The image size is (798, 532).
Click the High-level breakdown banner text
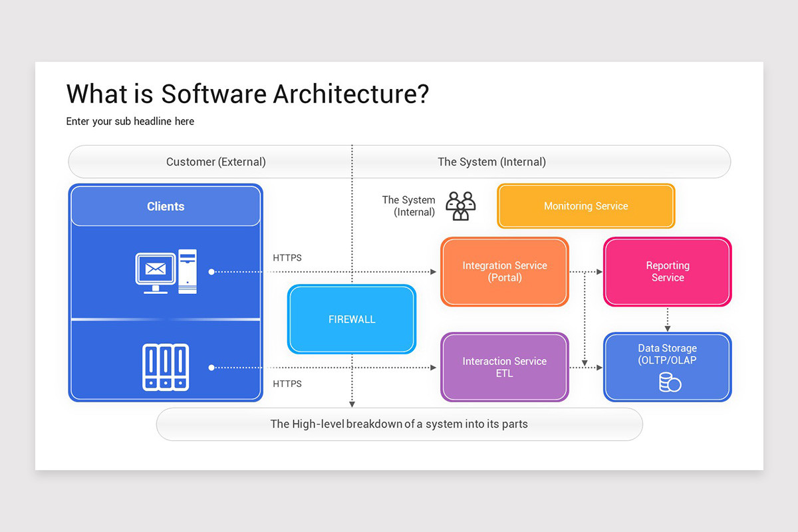(399, 424)
